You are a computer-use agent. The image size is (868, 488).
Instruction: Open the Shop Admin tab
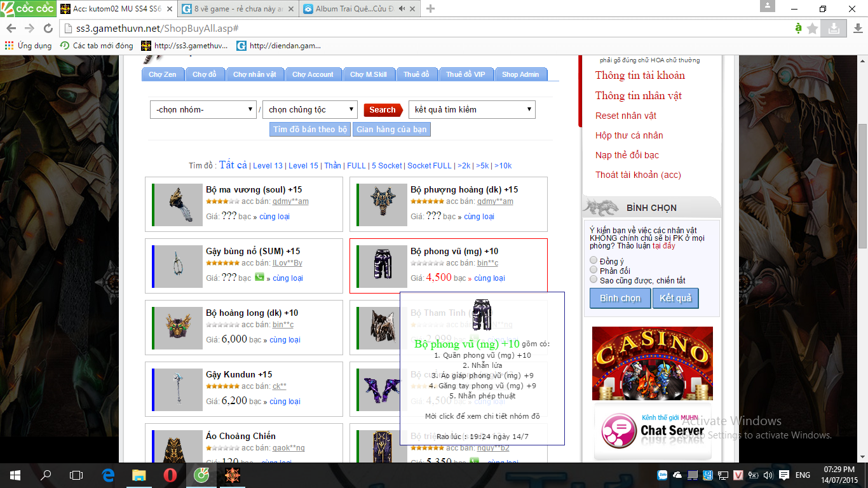(520, 74)
